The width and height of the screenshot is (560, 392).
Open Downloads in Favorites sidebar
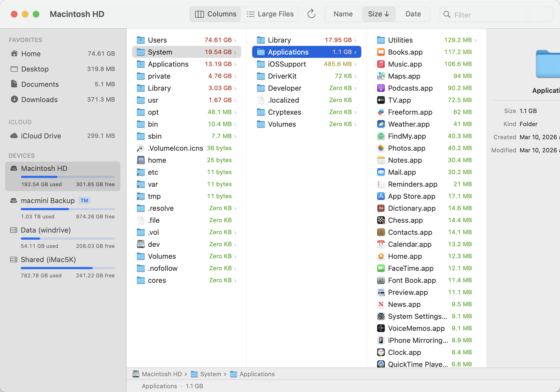pos(63,99)
